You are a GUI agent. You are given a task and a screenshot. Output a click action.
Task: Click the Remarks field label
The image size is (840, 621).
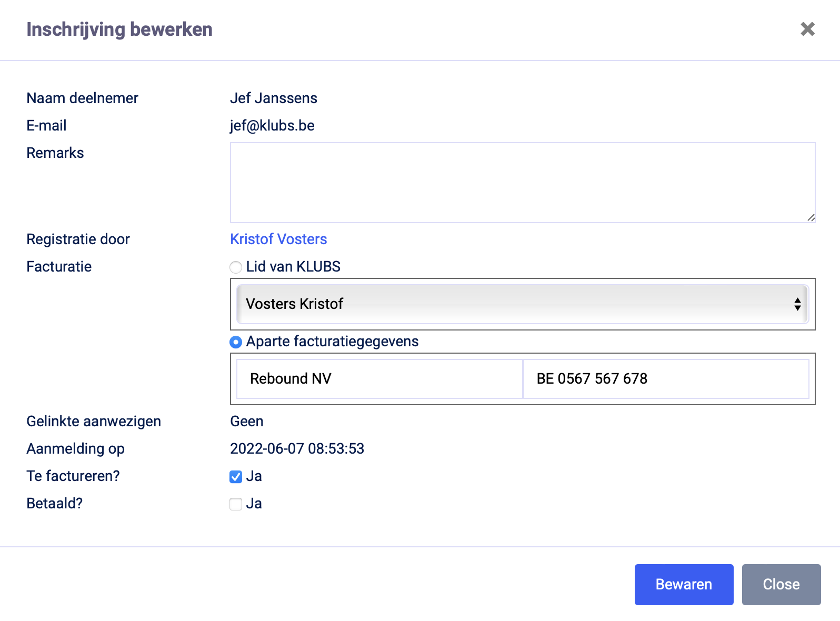[x=55, y=153]
